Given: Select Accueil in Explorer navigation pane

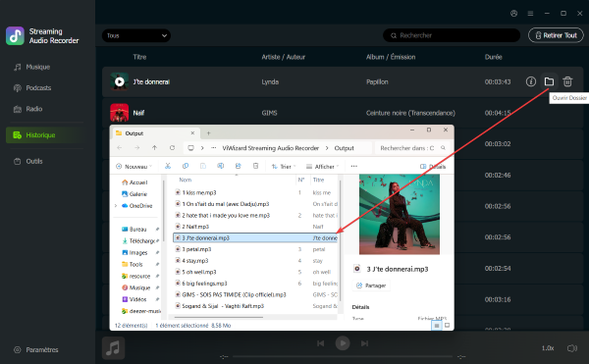Looking at the screenshot, I should [134, 182].
